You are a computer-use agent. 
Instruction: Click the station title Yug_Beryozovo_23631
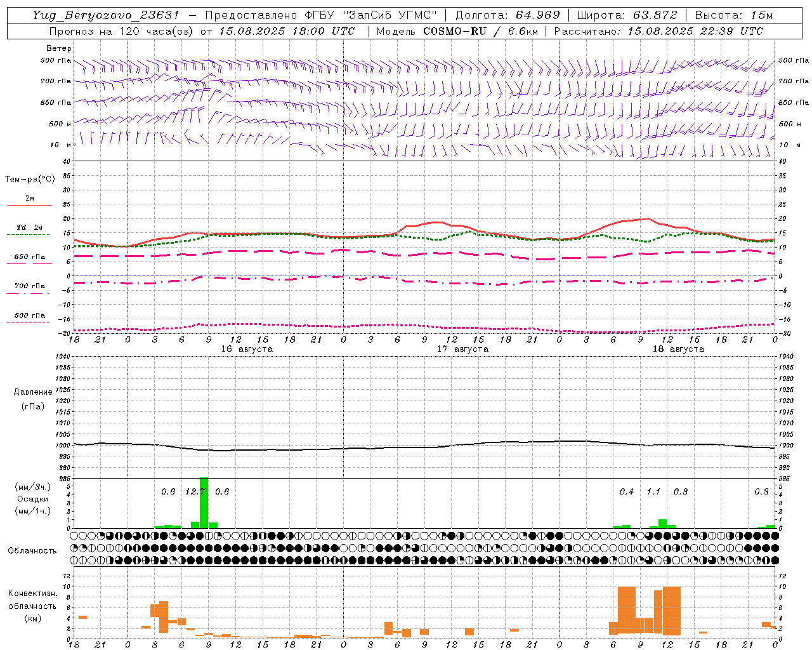106,15
